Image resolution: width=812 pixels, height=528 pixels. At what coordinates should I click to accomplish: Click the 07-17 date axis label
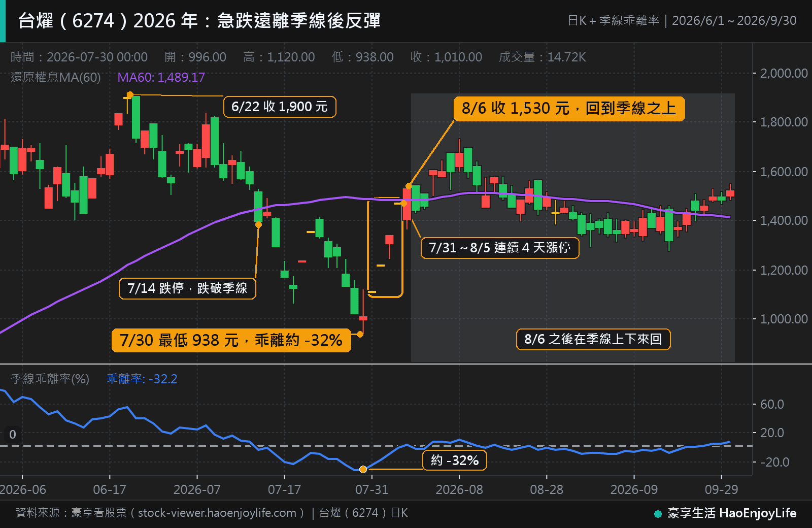[x=284, y=489]
